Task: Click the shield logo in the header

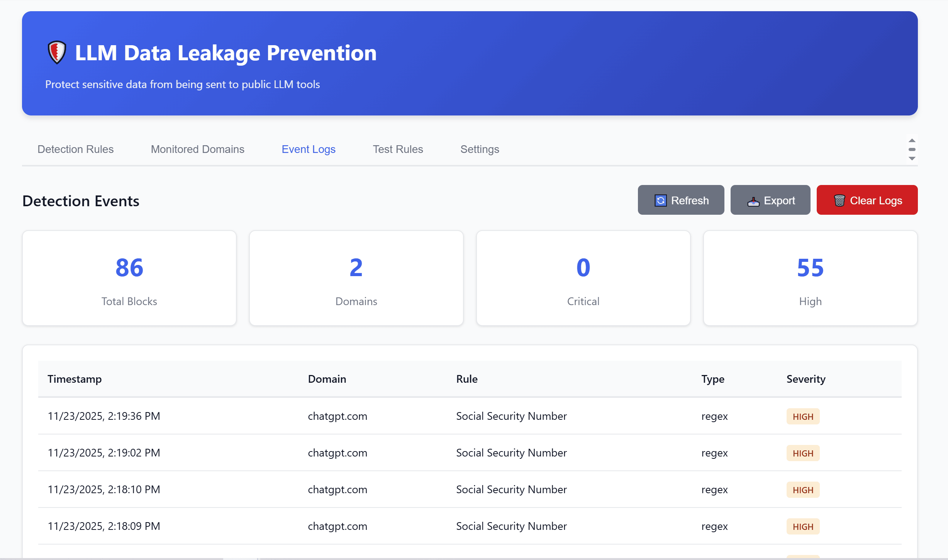Action: tap(57, 53)
